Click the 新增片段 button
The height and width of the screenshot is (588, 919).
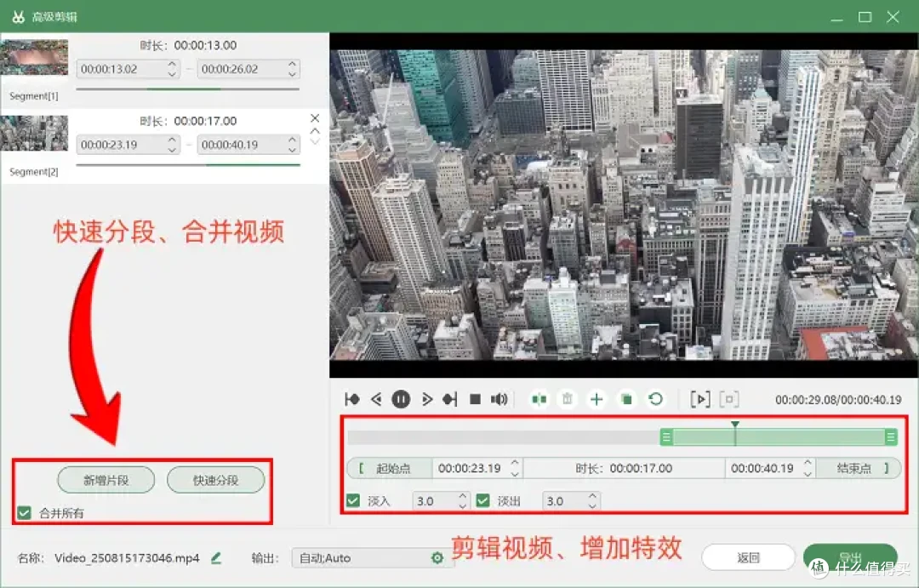click(106, 480)
